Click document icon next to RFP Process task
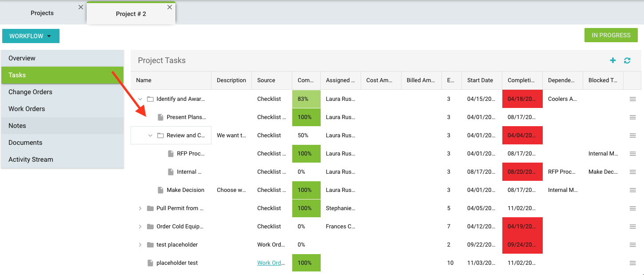The width and height of the screenshot is (644, 275). tap(171, 154)
